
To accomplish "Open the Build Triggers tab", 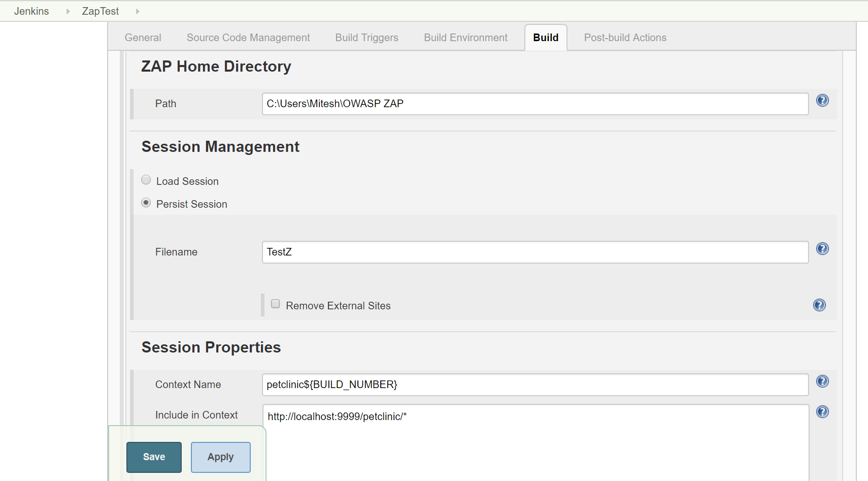I will click(x=366, y=38).
